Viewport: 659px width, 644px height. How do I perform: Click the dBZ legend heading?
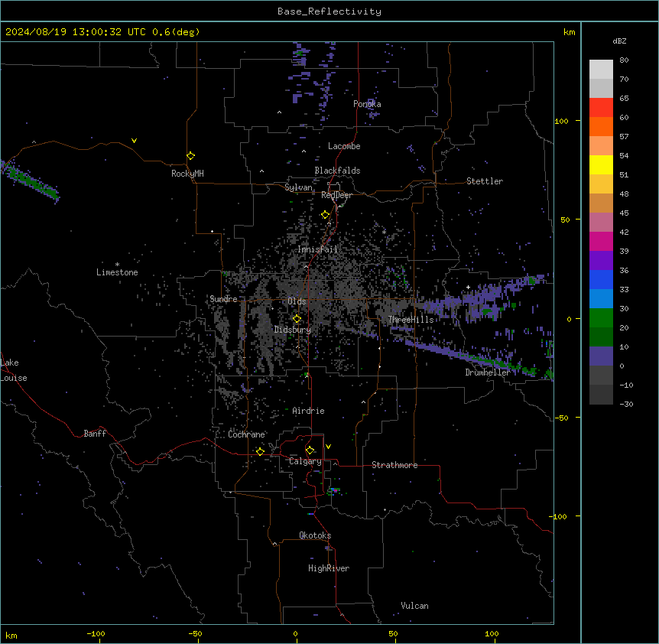619,41
